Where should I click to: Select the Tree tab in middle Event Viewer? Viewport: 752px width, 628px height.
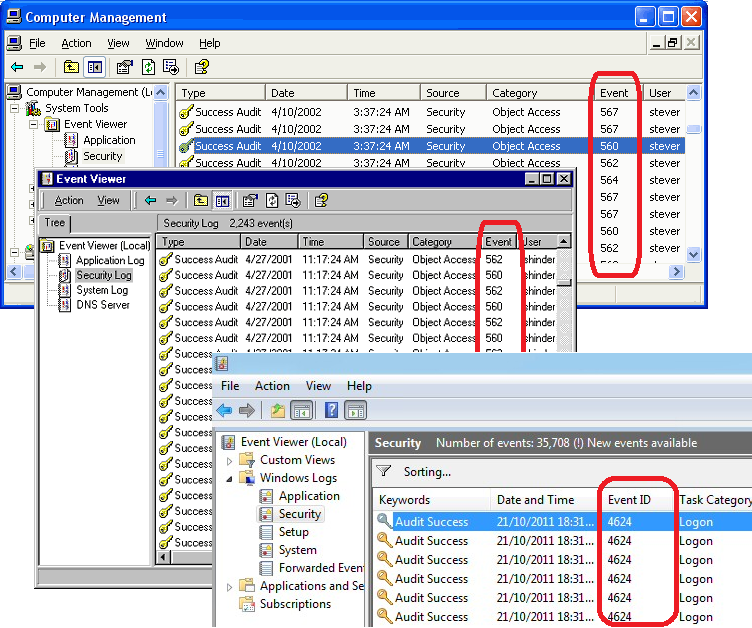[55, 223]
